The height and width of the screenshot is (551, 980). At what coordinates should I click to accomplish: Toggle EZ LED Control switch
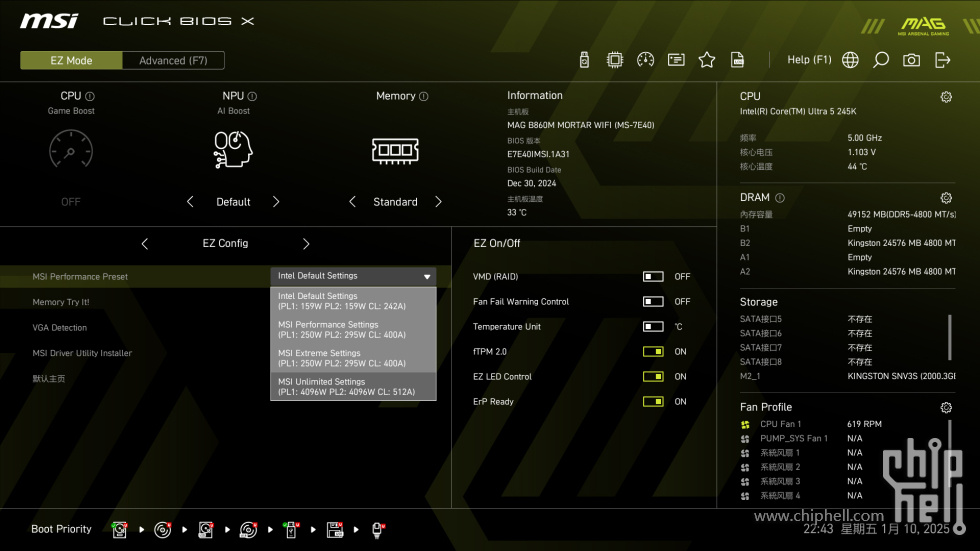click(653, 377)
